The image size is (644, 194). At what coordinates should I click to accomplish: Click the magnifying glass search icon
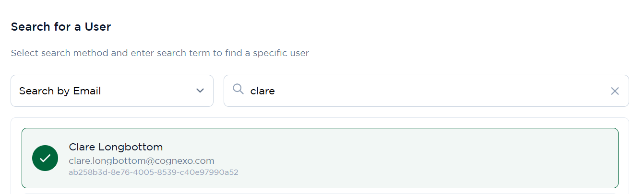click(238, 89)
